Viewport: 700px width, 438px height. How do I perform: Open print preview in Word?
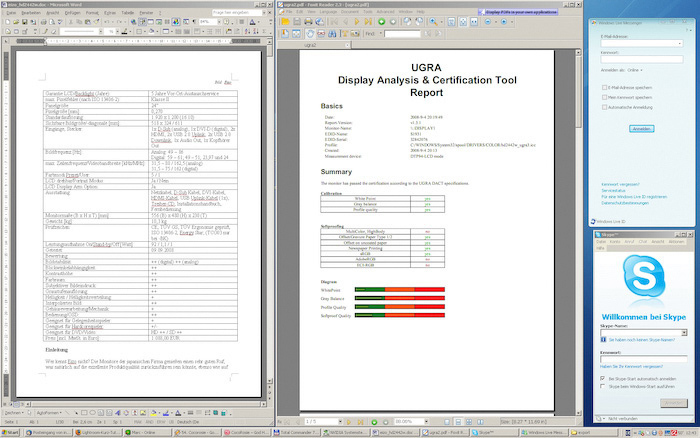tap(52, 22)
